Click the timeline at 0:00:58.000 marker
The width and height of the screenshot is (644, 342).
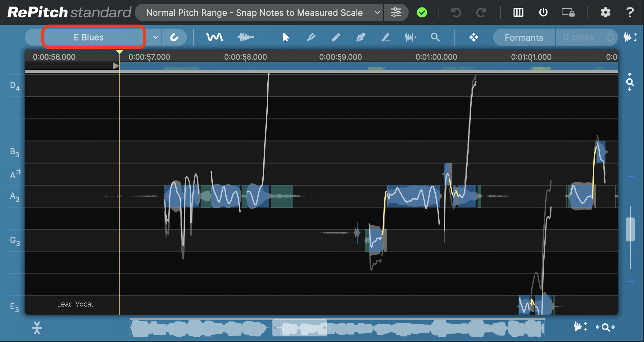click(x=245, y=57)
